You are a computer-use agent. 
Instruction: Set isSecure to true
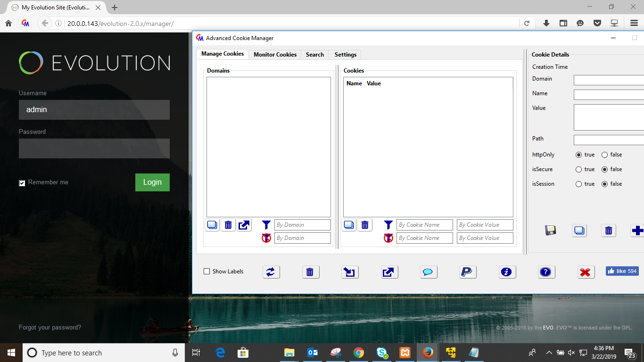tap(579, 169)
